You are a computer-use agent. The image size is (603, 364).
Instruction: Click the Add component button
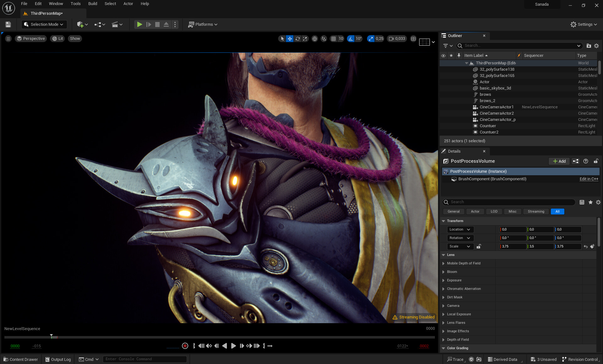(x=559, y=161)
